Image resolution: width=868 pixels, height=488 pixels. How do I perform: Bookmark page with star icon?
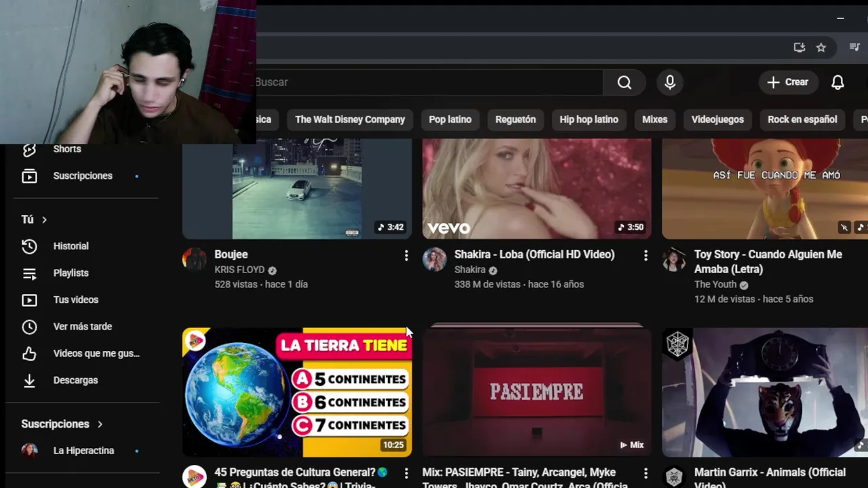pos(821,47)
